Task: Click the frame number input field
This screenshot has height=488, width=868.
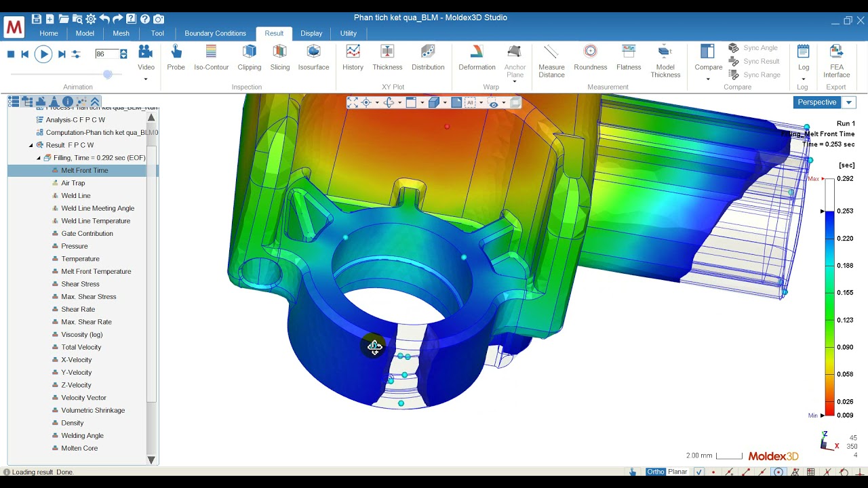Action: tap(107, 54)
